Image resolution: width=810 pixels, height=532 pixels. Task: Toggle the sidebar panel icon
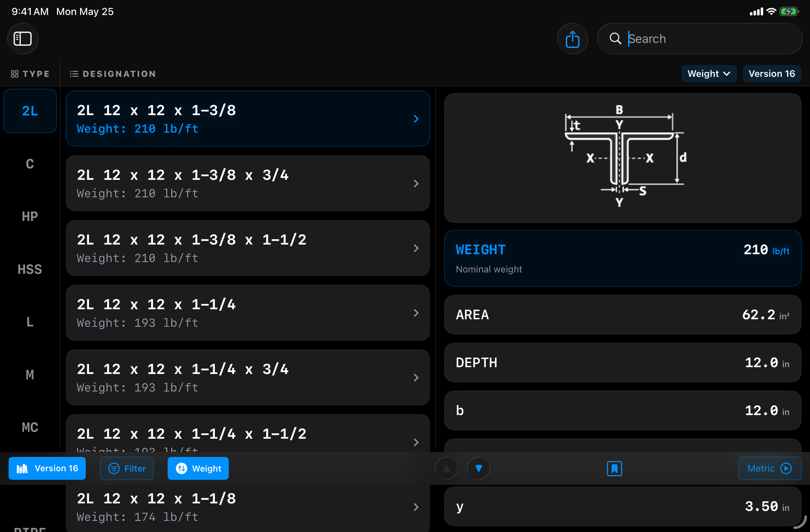tap(23, 39)
